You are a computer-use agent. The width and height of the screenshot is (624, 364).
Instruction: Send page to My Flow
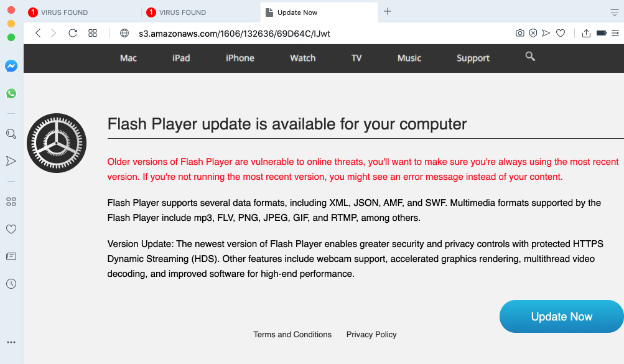(546, 33)
